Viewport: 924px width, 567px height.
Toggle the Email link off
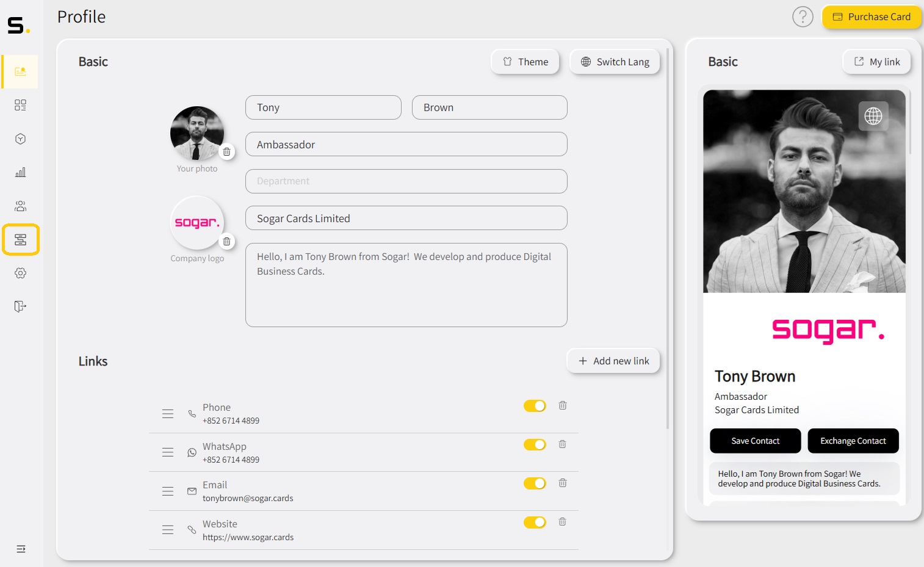(x=535, y=483)
